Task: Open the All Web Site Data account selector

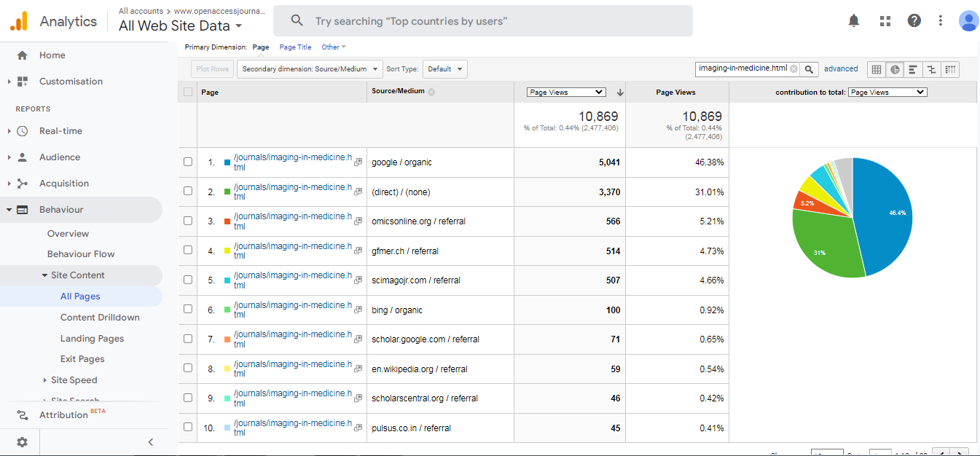Action: 181,25
